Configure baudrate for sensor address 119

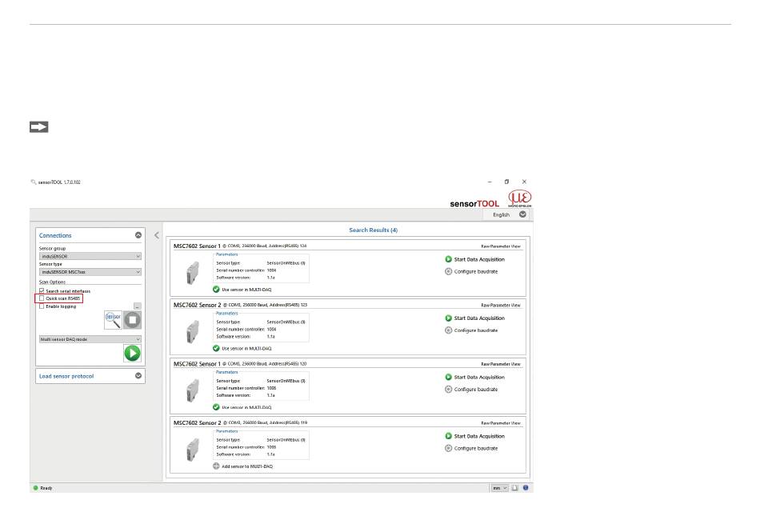click(472, 448)
